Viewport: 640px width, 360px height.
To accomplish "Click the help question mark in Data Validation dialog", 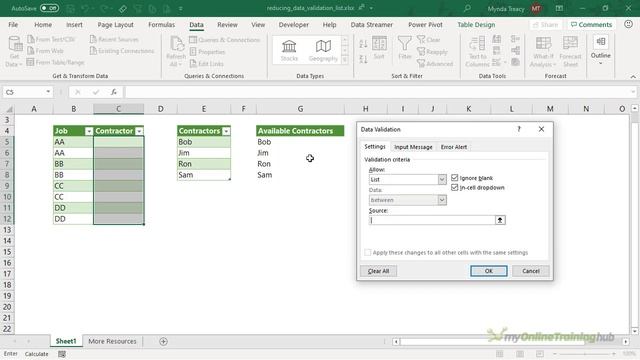I will 519,129.
